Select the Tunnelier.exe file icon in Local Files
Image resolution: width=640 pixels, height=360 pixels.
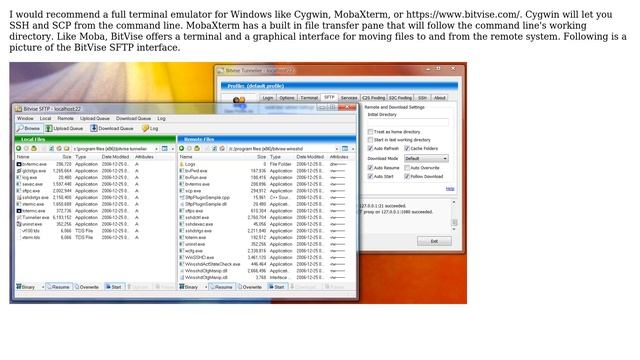pyautogui.click(x=19, y=218)
